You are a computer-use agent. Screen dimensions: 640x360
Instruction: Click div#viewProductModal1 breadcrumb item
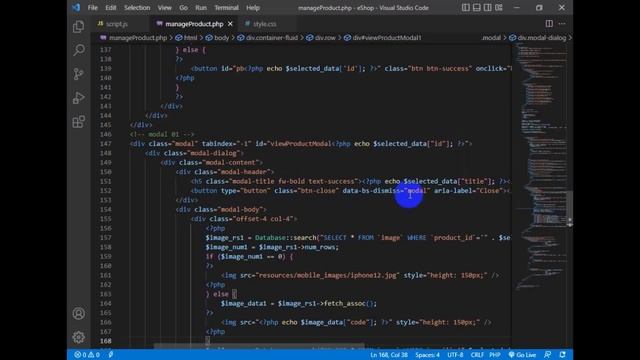(x=387, y=38)
